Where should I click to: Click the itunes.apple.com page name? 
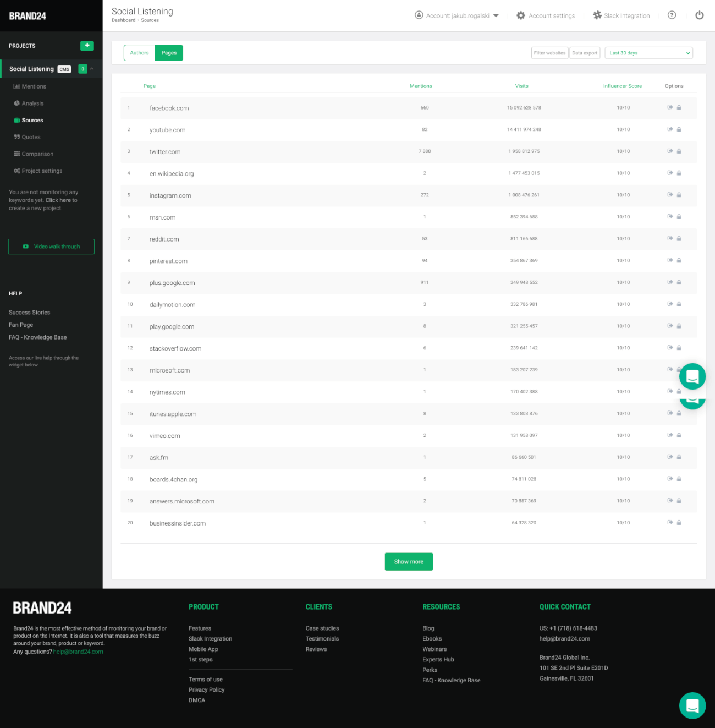point(173,414)
